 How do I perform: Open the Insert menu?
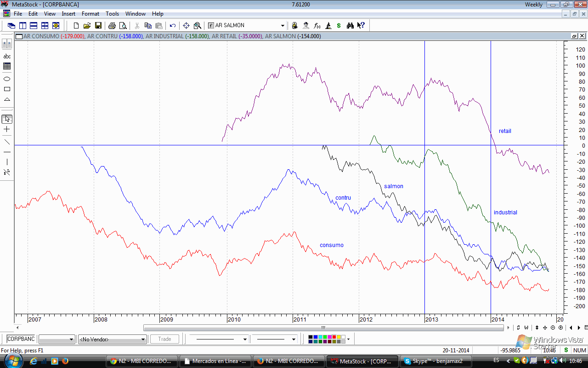coord(68,14)
